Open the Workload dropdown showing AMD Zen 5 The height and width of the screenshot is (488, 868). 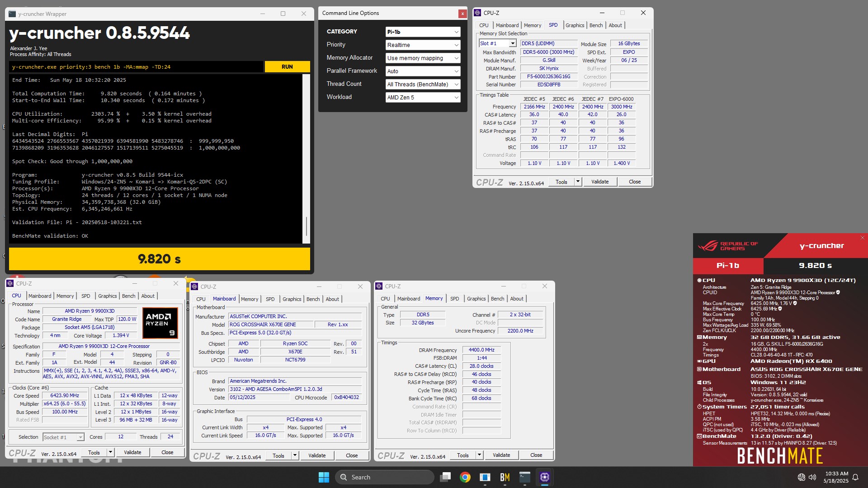pos(423,97)
